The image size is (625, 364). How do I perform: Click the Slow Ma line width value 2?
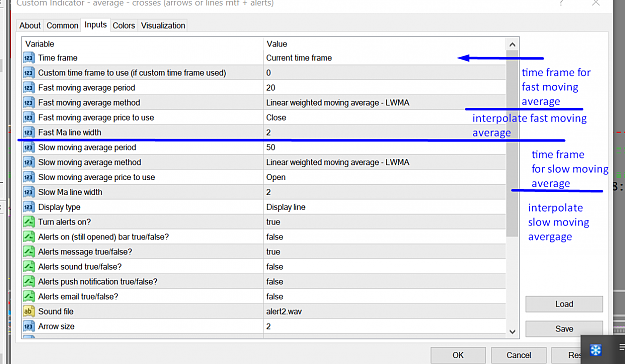268,192
